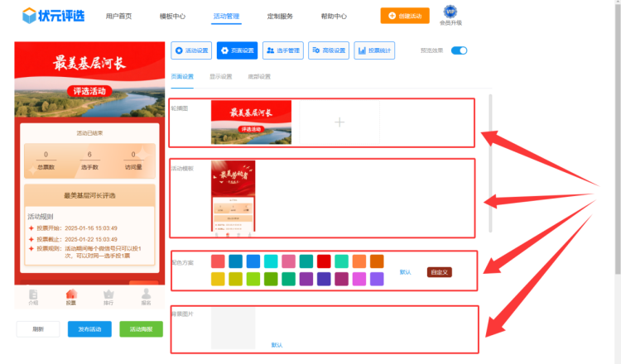Open 高级设置 advanced settings
The height and width of the screenshot is (364, 621).
point(328,51)
